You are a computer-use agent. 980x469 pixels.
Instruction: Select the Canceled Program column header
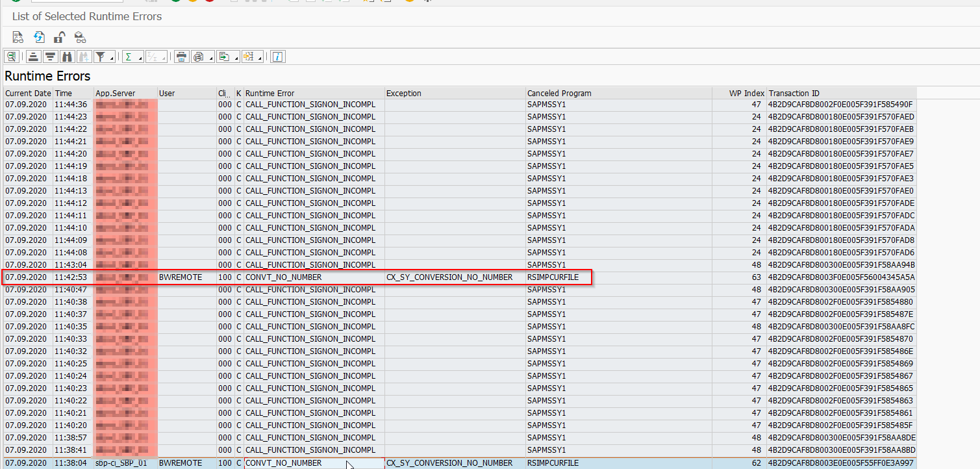(618, 93)
